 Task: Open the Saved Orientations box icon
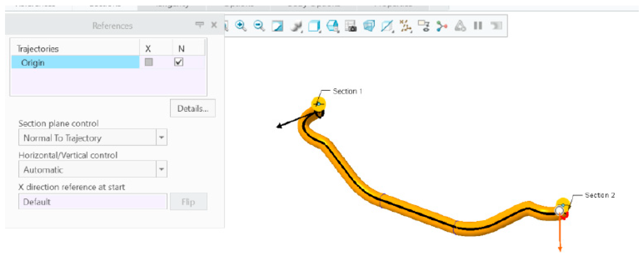(314, 26)
